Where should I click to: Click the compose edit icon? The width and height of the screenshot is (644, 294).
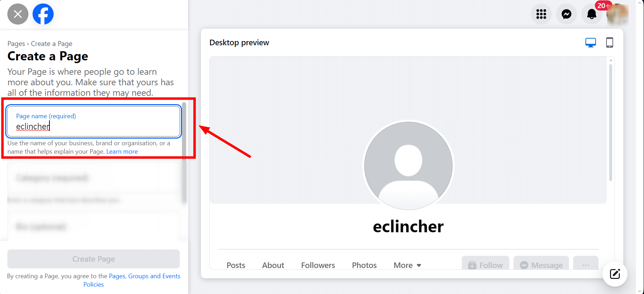[x=615, y=274]
